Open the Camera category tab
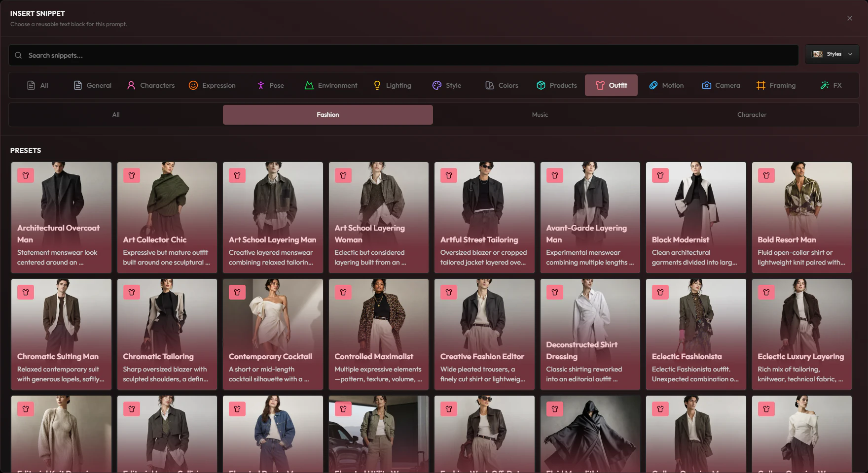Viewport: 868px width, 473px height. point(721,85)
